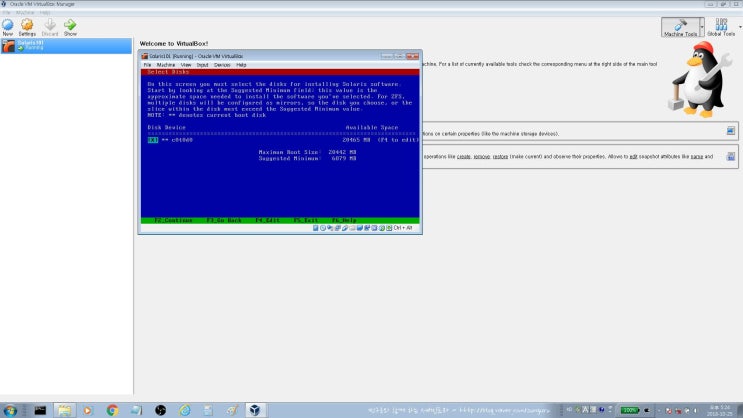Image resolution: width=743 pixels, height=418 pixels.
Task: Open Input menu in Solaris VM window
Action: tap(202, 65)
